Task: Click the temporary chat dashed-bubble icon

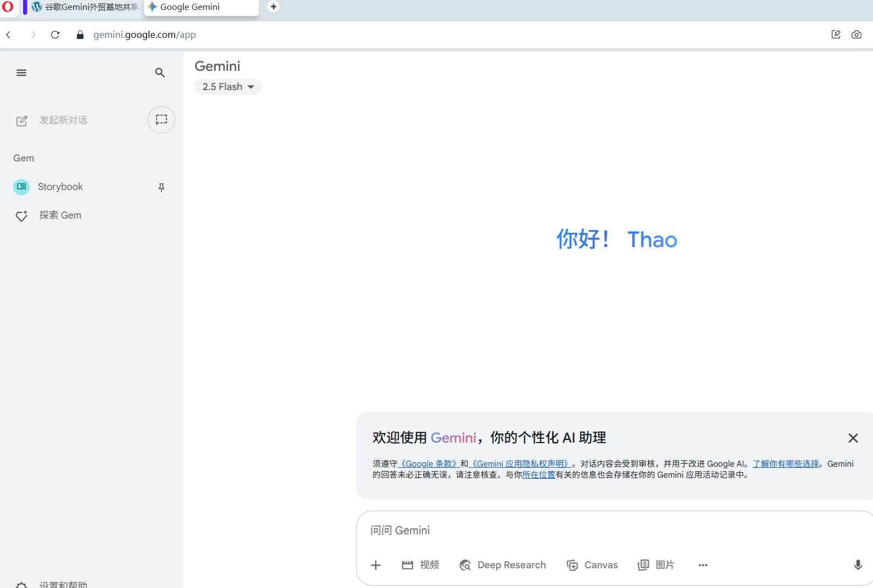Action: pyautogui.click(x=162, y=120)
